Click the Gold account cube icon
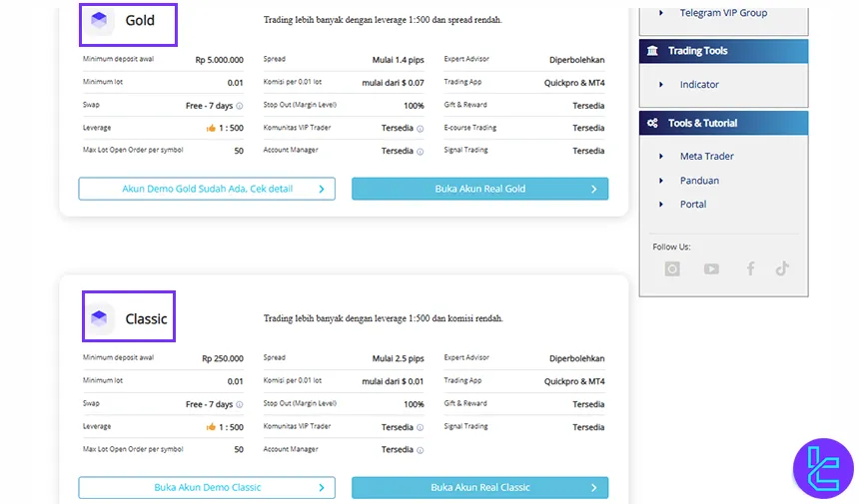Viewport: 859px width, 504px height. pos(99,20)
